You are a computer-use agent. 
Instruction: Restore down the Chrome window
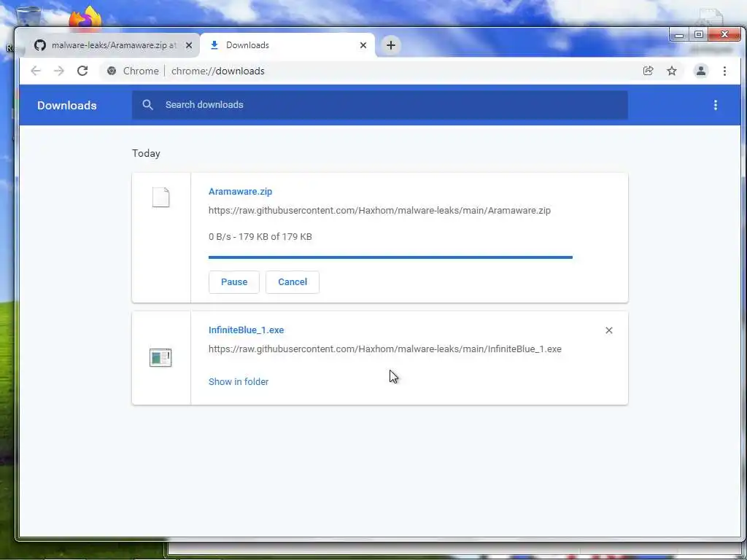coord(698,35)
